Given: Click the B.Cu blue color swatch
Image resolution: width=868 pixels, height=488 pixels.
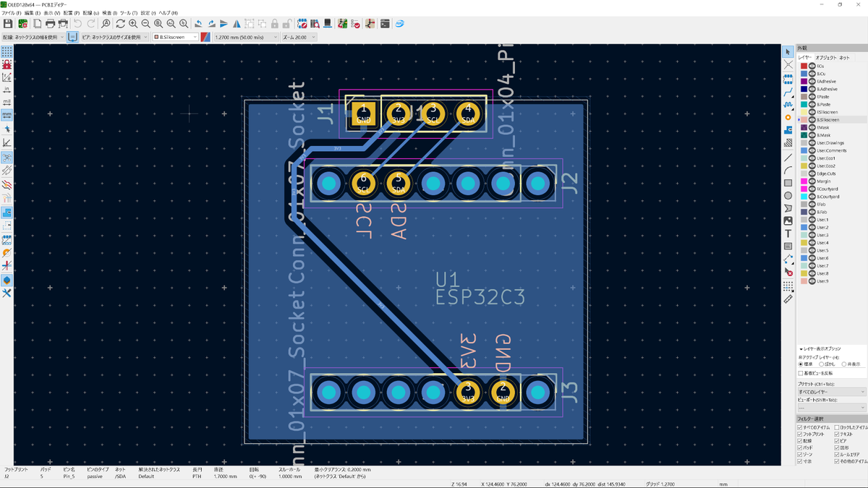Looking at the screenshot, I should coord(804,74).
